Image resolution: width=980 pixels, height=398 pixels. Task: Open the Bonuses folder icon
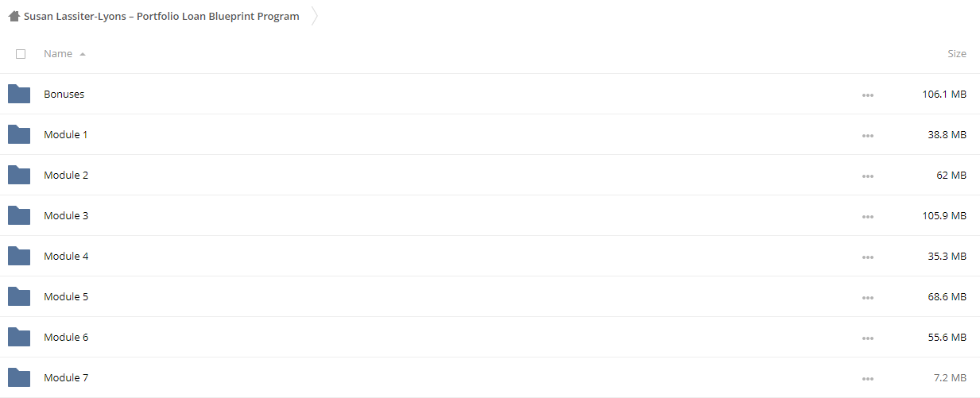pyautogui.click(x=19, y=94)
